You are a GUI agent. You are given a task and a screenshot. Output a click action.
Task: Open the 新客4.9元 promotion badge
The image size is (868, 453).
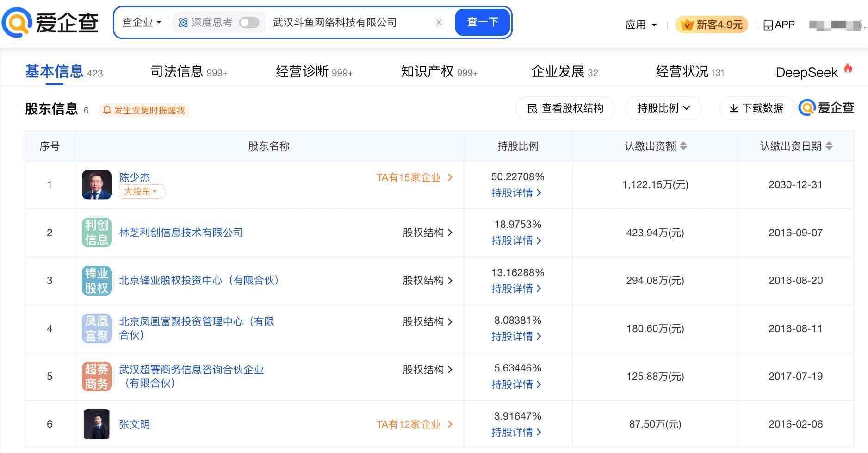(712, 25)
